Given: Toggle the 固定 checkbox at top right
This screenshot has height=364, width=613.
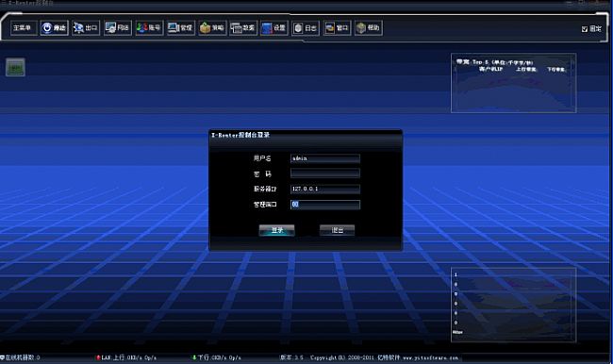Looking at the screenshot, I should pos(585,29).
